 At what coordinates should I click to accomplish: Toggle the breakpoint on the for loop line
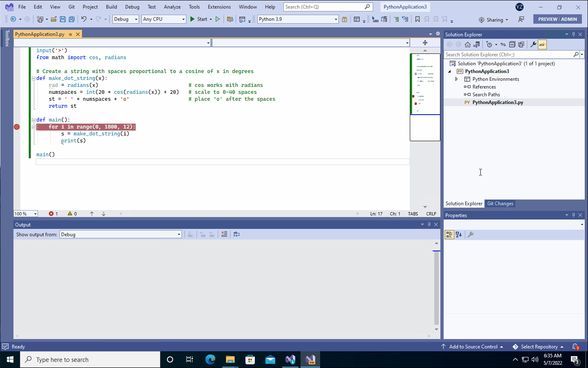(x=17, y=126)
